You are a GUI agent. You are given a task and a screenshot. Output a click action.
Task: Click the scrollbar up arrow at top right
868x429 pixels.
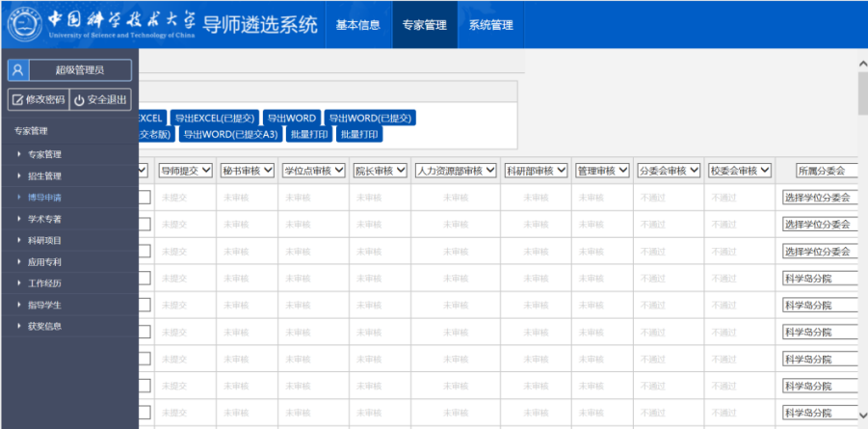[x=861, y=64]
